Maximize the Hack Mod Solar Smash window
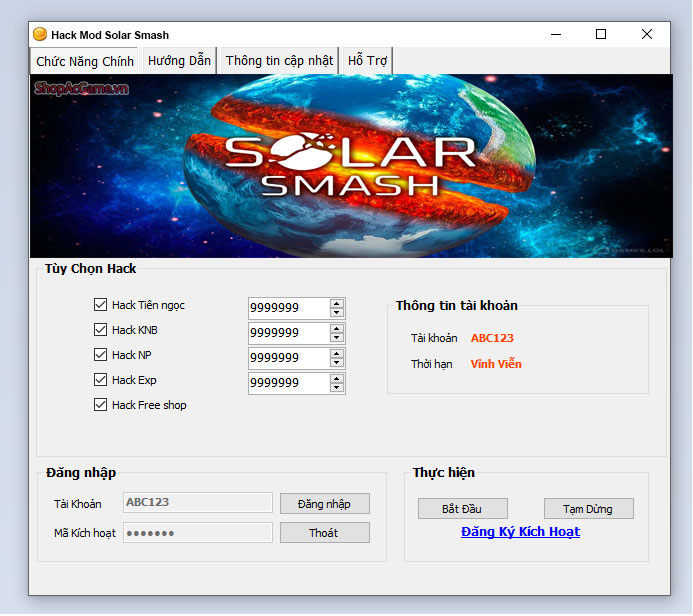 tap(601, 34)
